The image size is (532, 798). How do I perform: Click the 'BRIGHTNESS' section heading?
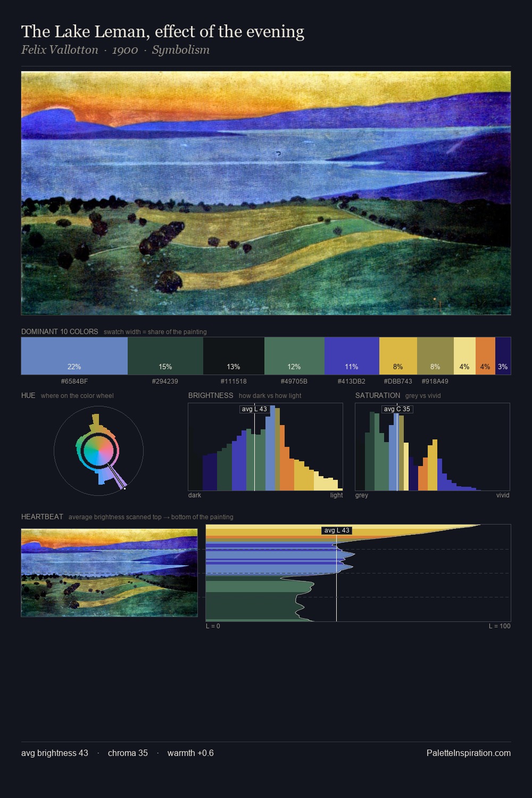[211, 395]
